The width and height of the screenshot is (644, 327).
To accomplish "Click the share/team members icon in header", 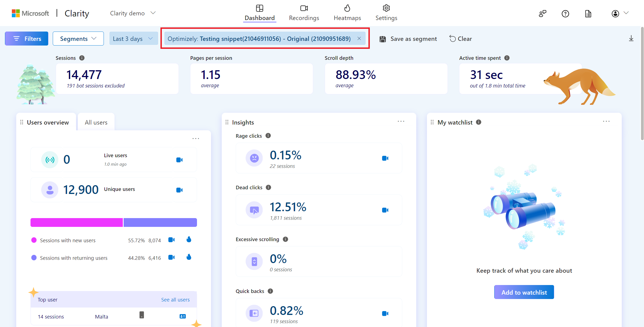I will tap(542, 14).
